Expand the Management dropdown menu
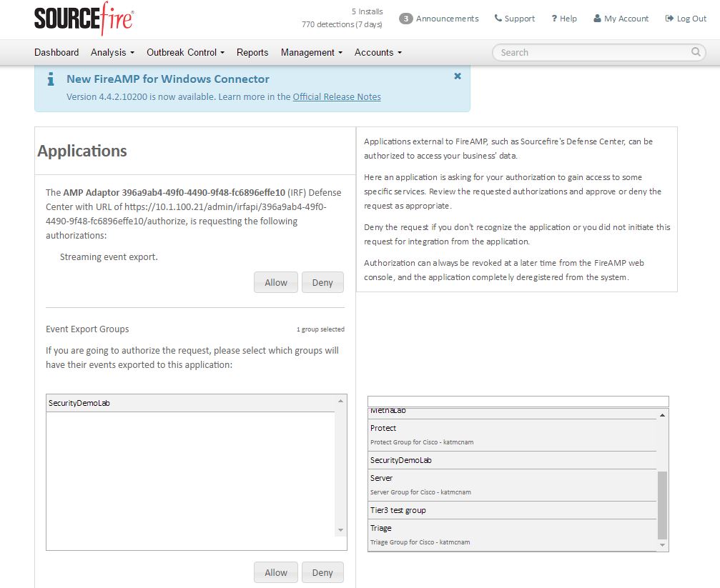 (x=312, y=52)
